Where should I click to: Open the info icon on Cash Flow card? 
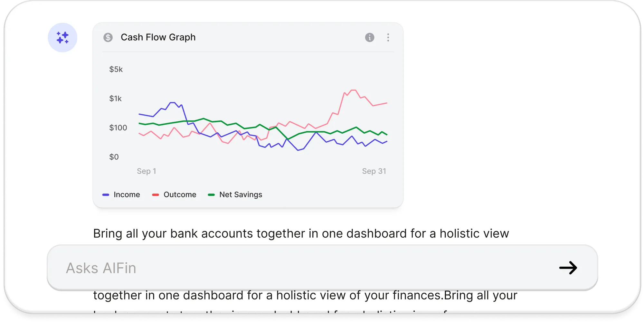[x=369, y=37]
